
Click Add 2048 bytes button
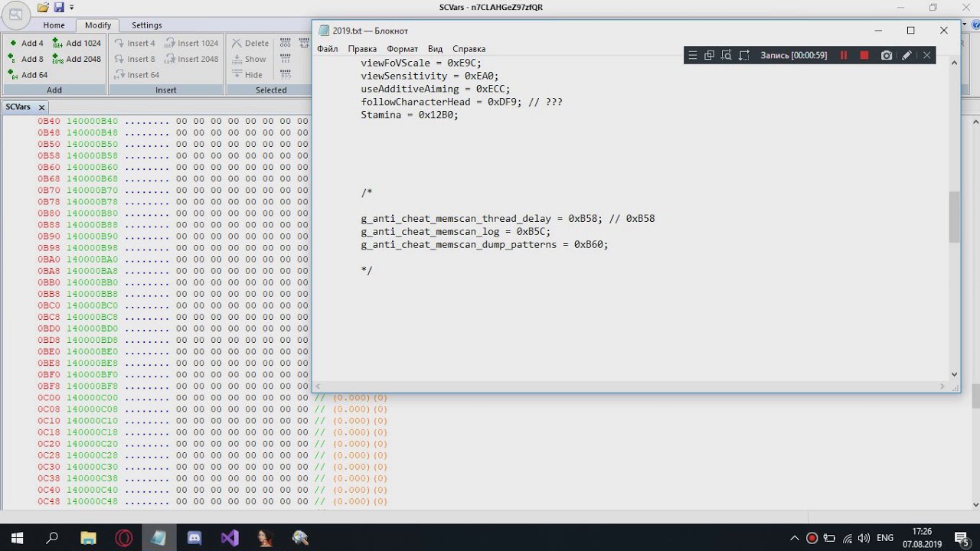(77, 59)
